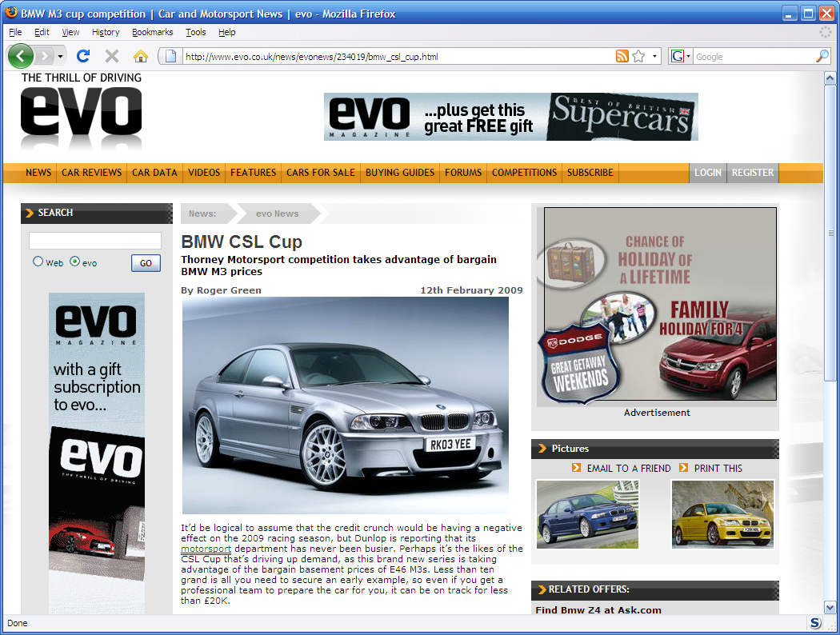Open the Tools menu
Viewport: 840px width, 635px height.
tap(195, 32)
